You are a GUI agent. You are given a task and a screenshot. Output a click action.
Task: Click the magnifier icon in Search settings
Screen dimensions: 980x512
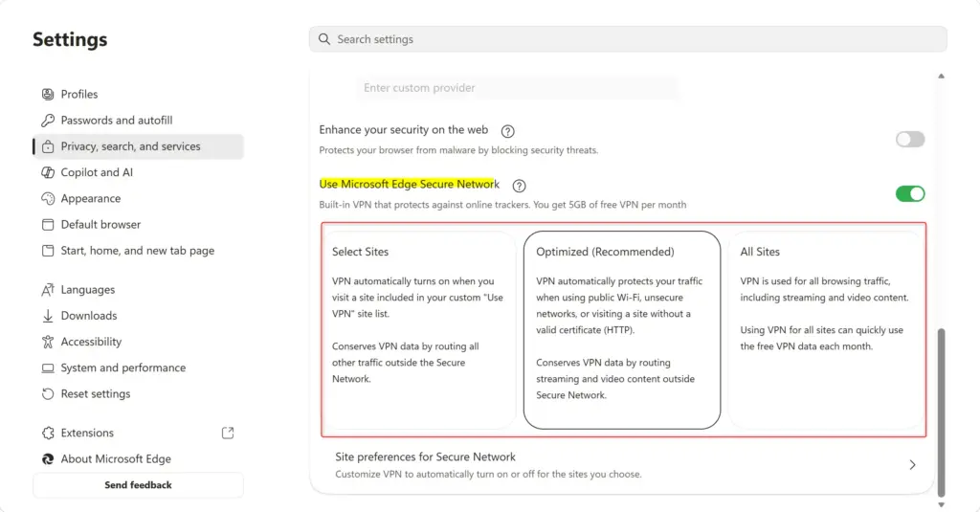tap(323, 39)
